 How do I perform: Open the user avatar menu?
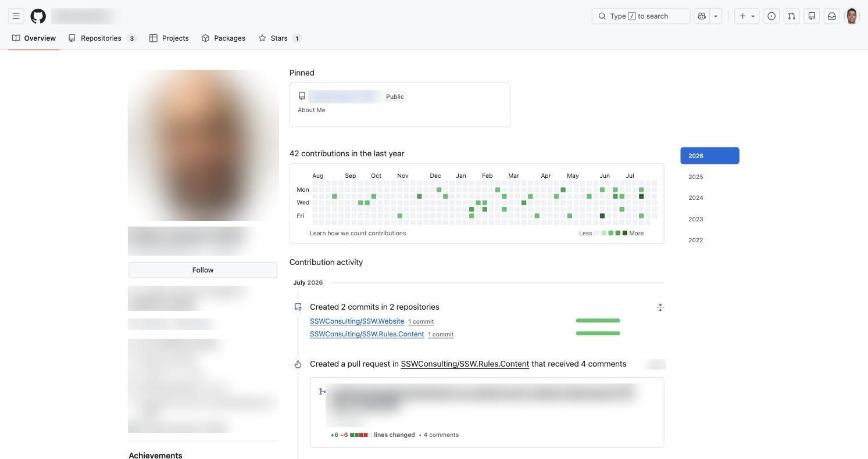(852, 16)
